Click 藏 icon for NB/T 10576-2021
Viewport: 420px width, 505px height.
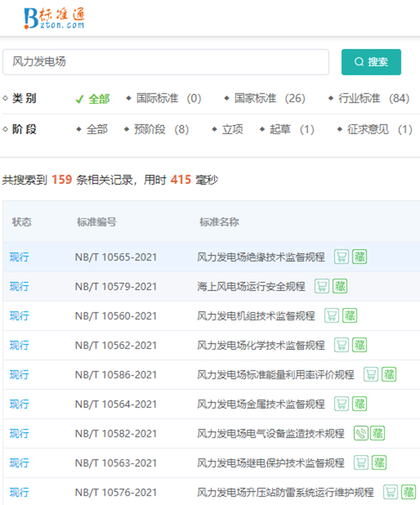[x=408, y=492]
